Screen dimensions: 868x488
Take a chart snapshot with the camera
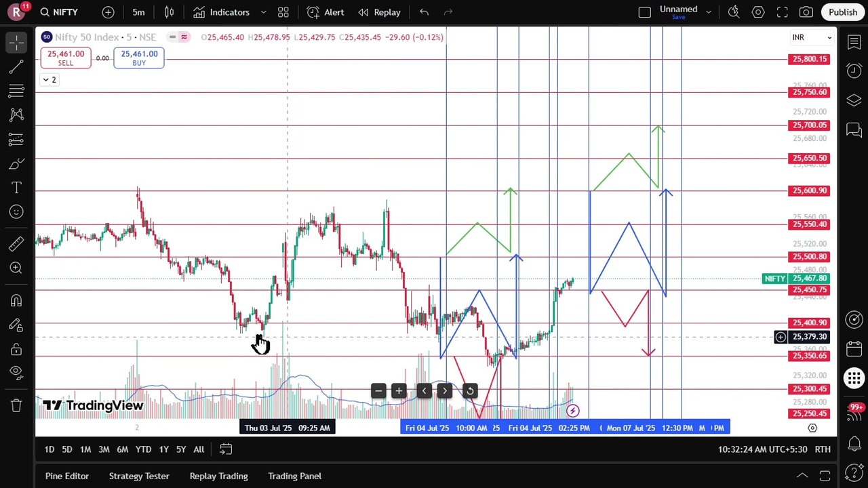point(806,12)
